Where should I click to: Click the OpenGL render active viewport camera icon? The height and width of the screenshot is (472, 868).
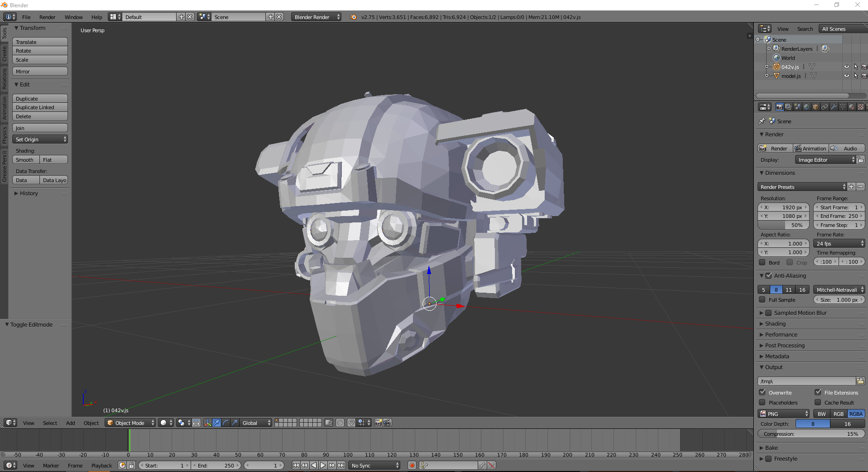tap(378, 423)
